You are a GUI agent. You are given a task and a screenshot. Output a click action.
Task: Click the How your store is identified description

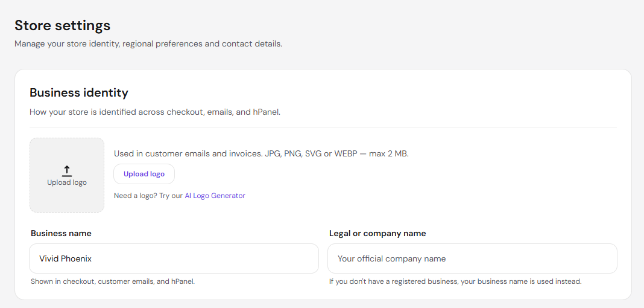pos(155,112)
